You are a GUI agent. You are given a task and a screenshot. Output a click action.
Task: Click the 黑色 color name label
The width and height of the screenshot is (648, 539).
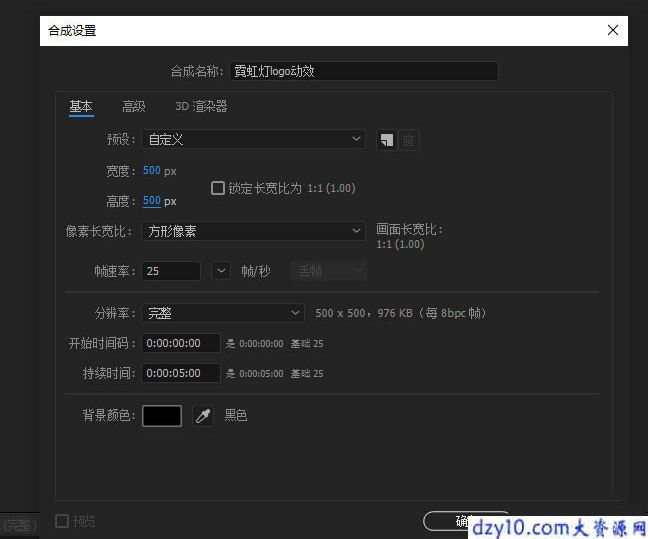[x=236, y=415]
